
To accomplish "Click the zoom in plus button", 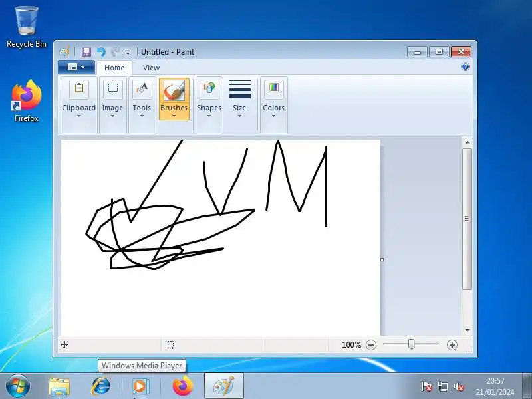I will click(x=452, y=345).
